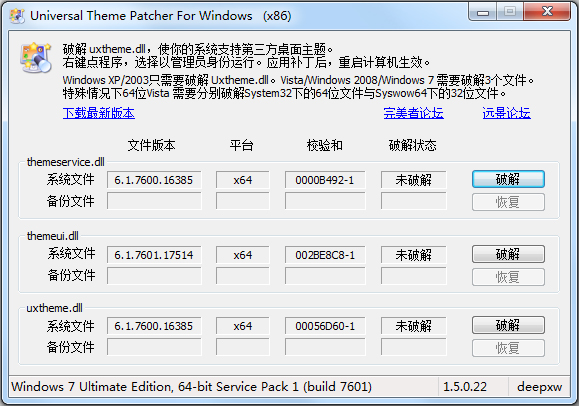The image size is (579, 406).
Task: Select uxtheme.dll system file platform x64 field
Action: point(243,326)
